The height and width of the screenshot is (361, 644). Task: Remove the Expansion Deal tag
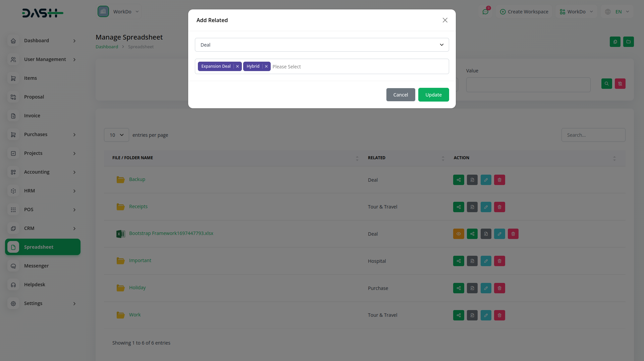(237, 66)
